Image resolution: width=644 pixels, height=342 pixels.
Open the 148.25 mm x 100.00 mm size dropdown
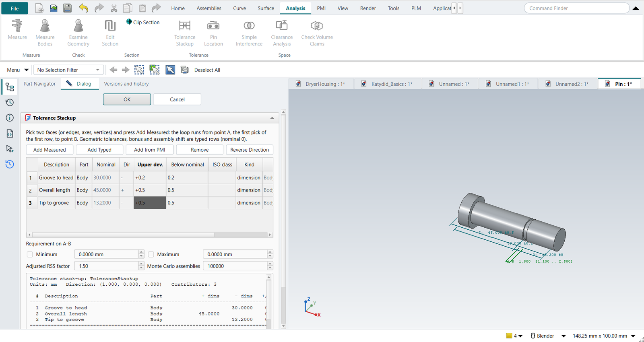pos(633,336)
